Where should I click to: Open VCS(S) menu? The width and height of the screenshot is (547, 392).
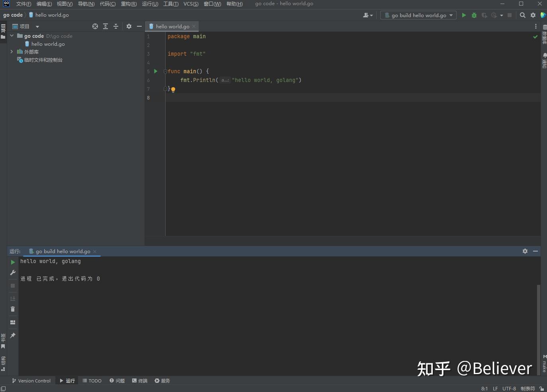point(191,4)
